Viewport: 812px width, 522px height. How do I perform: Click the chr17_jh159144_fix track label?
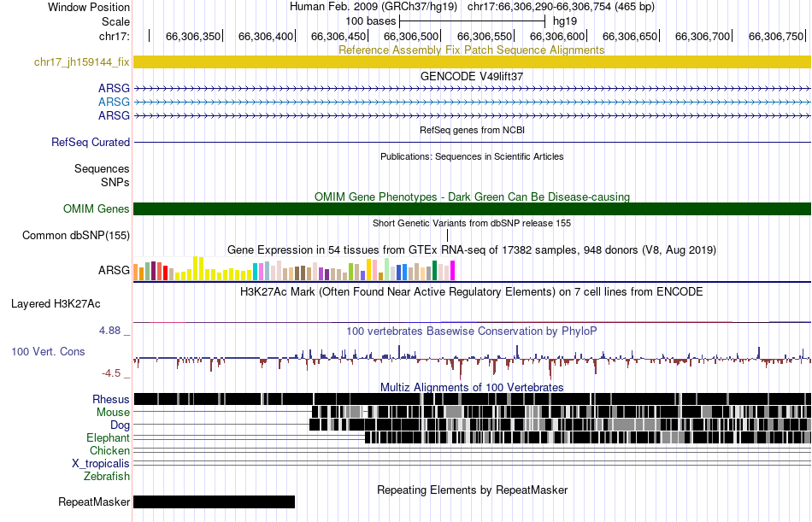pyautogui.click(x=81, y=62)
